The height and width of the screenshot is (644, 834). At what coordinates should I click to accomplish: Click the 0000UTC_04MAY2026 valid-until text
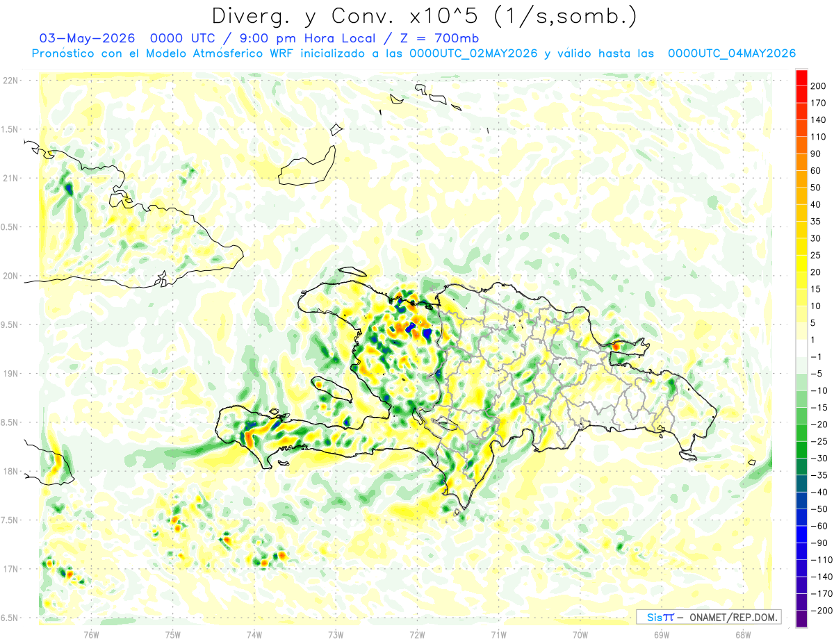(731, 53)
